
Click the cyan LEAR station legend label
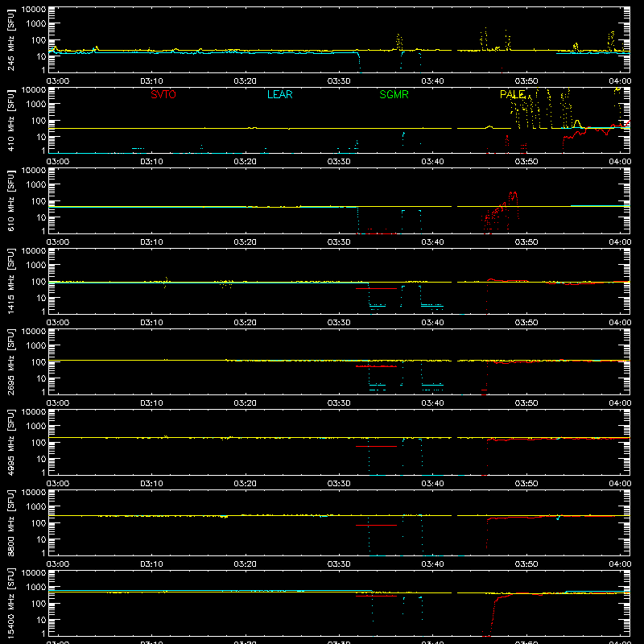coord(279,94)
